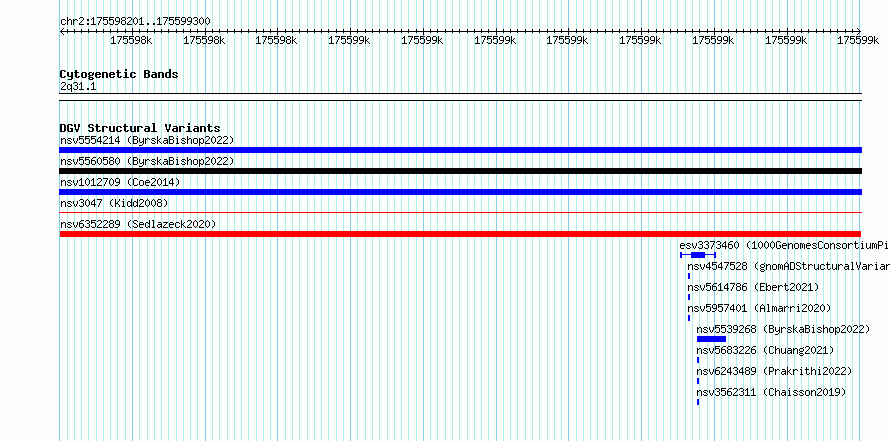This screenshot has width=890, height=441.
Task: Click the first 175598k ruler label
Action: coord(131,40)
